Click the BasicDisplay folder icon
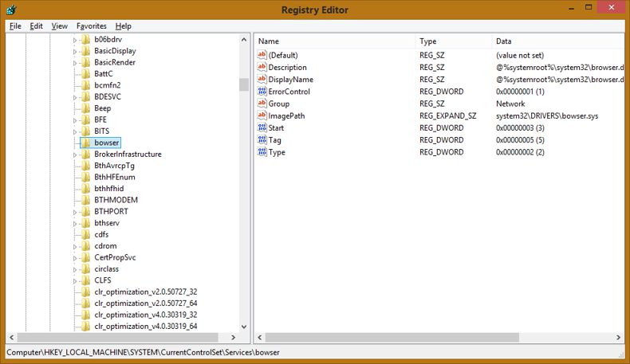 [x=85, y=51]
